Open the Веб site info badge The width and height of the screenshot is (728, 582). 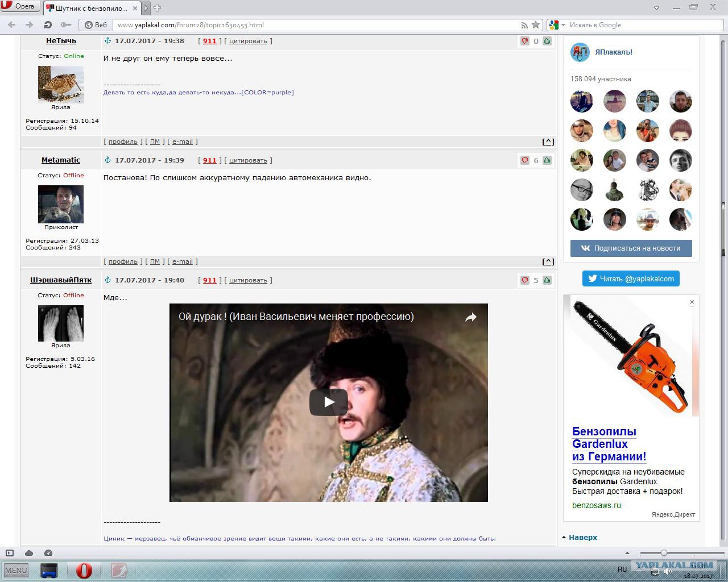(x=96, y=25)
